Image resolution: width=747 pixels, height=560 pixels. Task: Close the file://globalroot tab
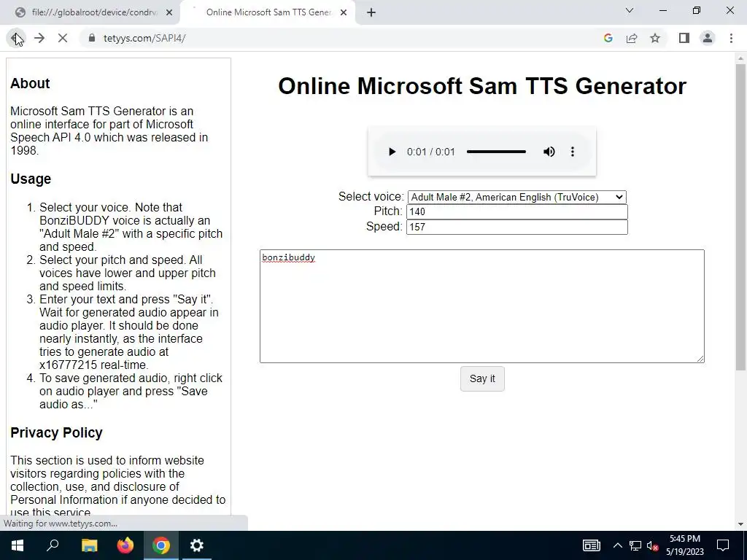coord(169,13)
